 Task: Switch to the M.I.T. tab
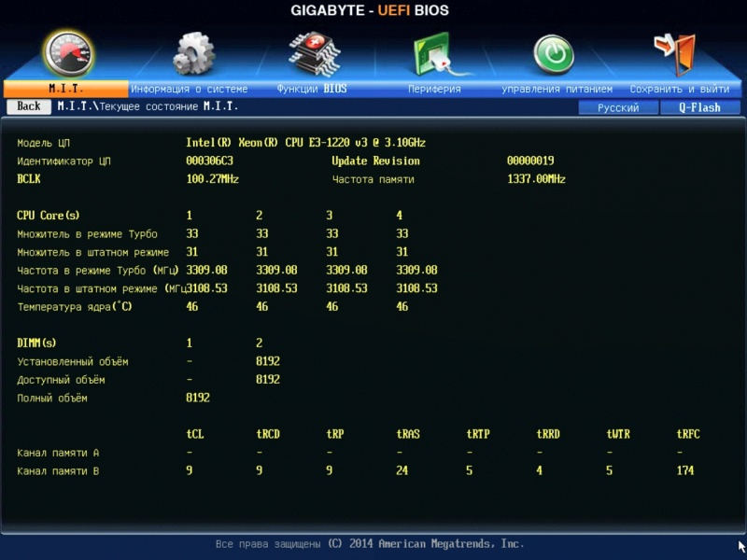click(x=65, y=89)
